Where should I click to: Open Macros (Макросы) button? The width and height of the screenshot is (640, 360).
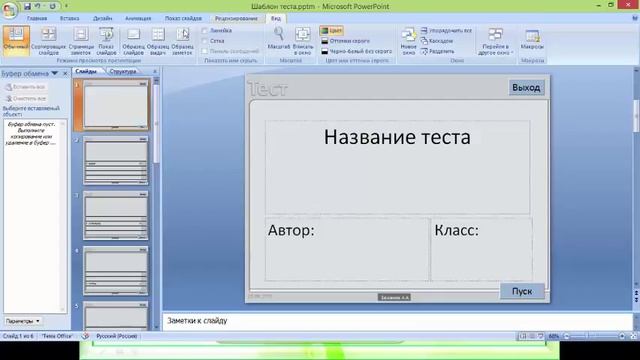click(x=532, y=40)
